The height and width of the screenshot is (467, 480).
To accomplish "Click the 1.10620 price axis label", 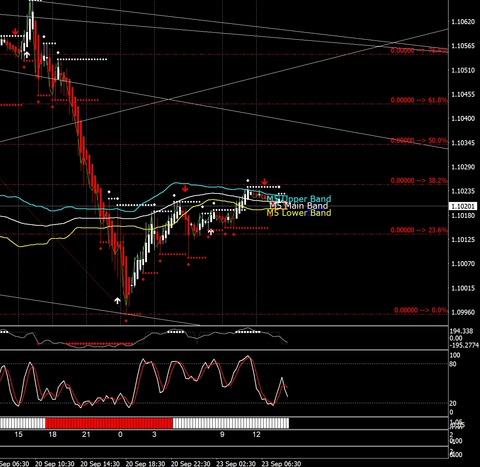I will (x=463, y=22).
